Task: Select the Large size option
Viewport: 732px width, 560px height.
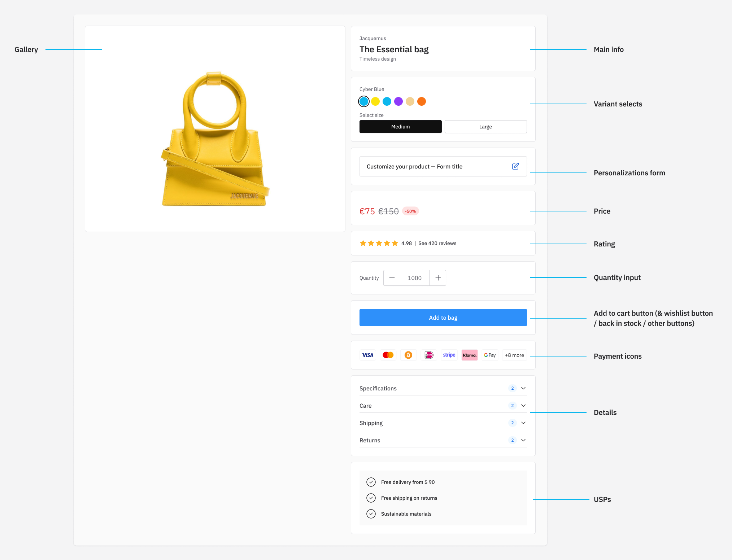Action: (x=486, y=127)
